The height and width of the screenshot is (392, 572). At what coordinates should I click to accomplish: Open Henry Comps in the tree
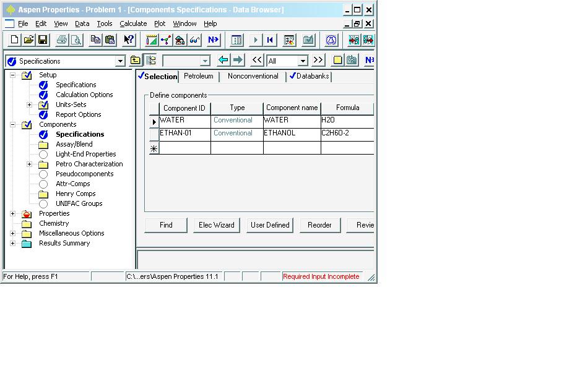76,194
